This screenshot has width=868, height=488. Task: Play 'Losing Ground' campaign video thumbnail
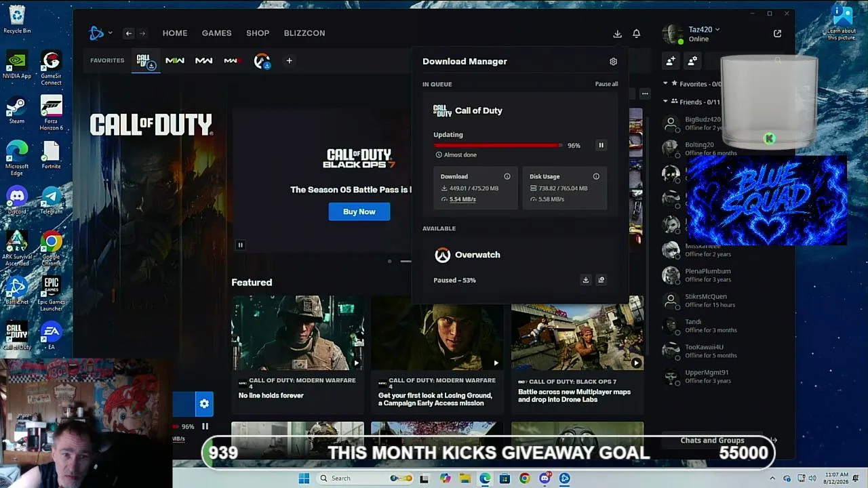pyautogui.click(x=437, y=333)
